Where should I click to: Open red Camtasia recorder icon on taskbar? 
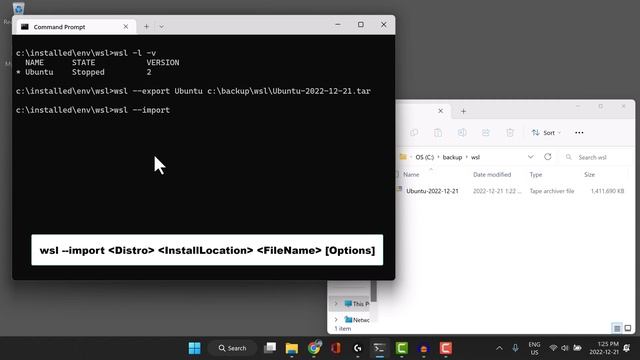(x=445, y=348)
